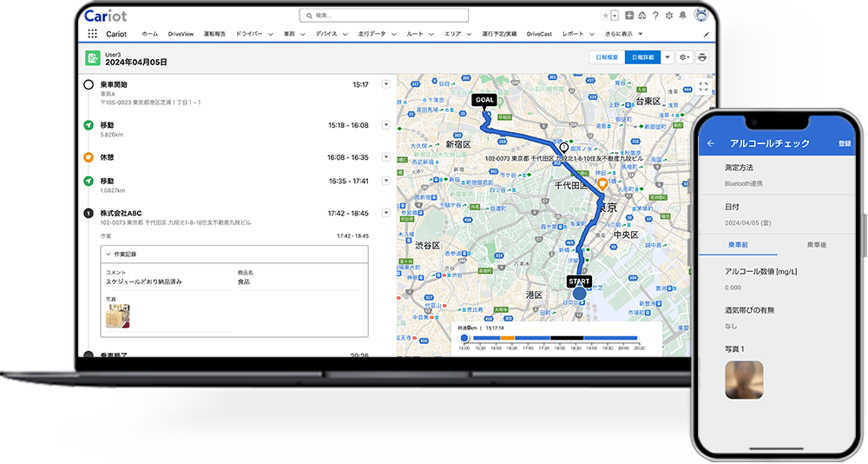Viewport: 868px width, 464px height.
Task: Switch to 日報概要 view
Action: [x=607, y=57]
